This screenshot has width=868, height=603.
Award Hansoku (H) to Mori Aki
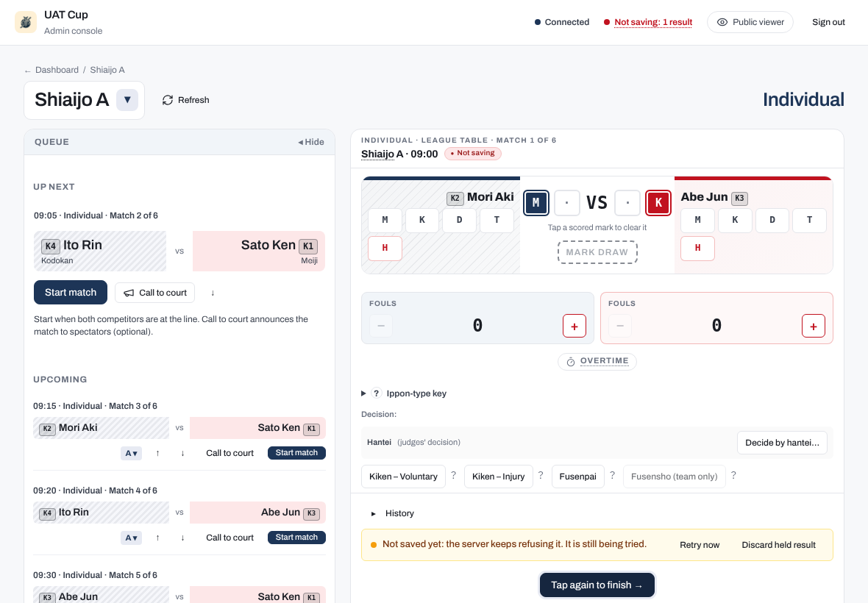click(385, 248)
